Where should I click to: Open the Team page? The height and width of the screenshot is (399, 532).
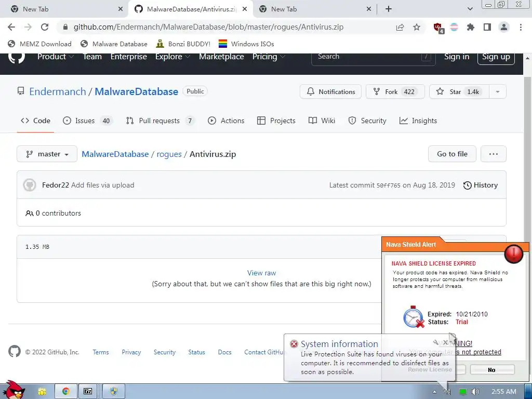(92, 57)
